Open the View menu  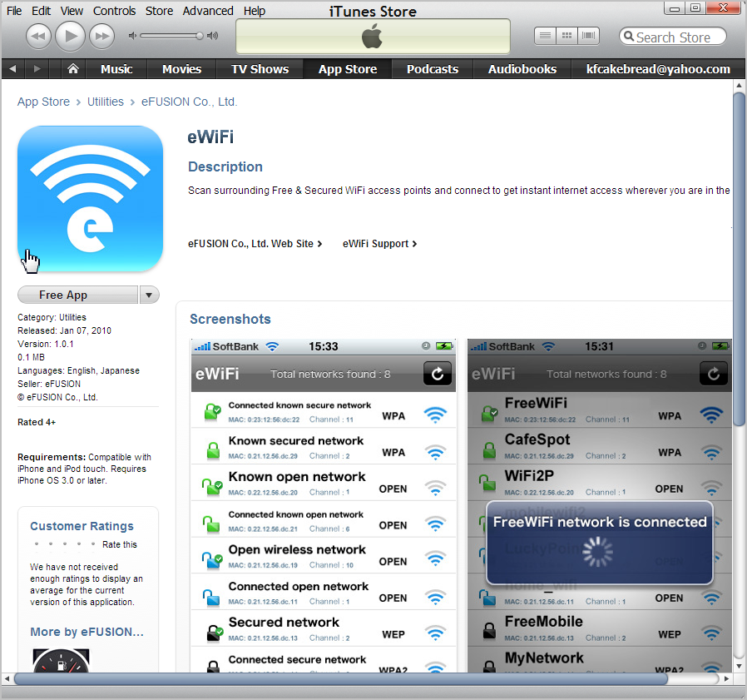[72, 11]
